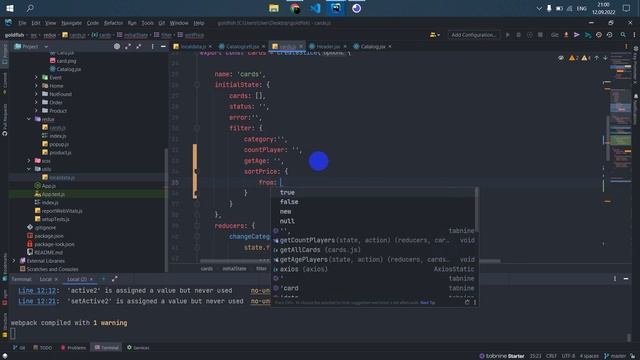Click the reader mode eye icon in editor
Screen dimensions: 640x360
tap(561, 58)
